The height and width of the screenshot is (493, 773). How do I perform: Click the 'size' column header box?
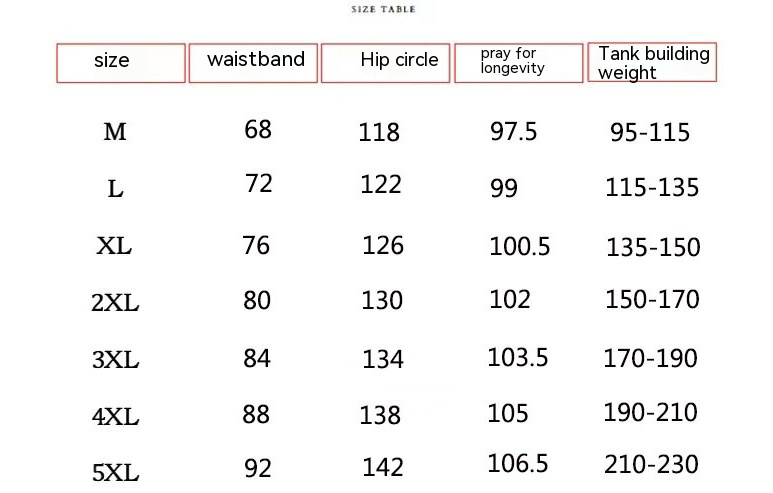pos(121,62)
